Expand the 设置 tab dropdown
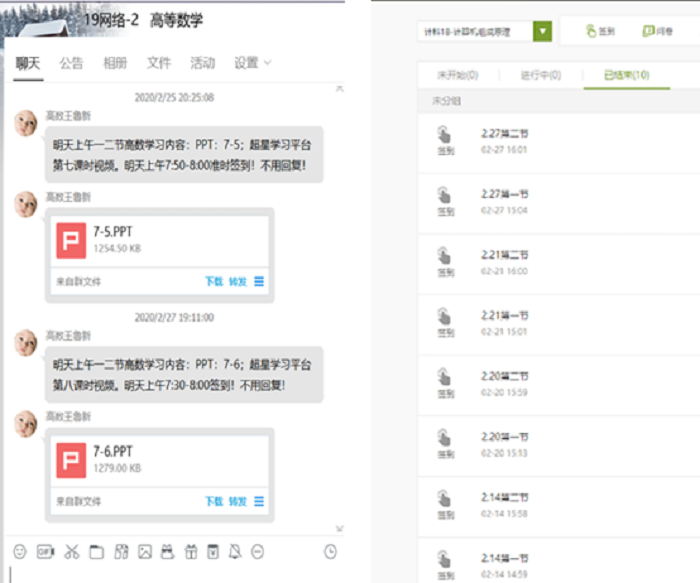Screen dimensions: 700x583 click(x=267, y=63)
